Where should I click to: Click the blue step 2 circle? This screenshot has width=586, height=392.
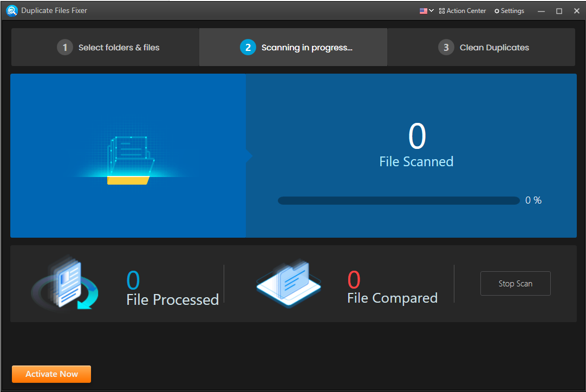(x=248, y=48)
